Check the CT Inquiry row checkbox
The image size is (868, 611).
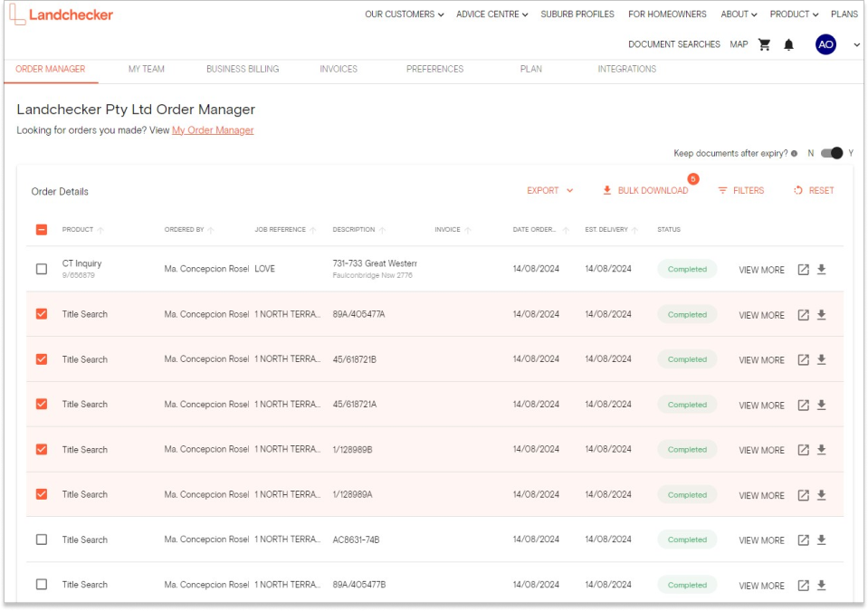click(x=42, y=269)
